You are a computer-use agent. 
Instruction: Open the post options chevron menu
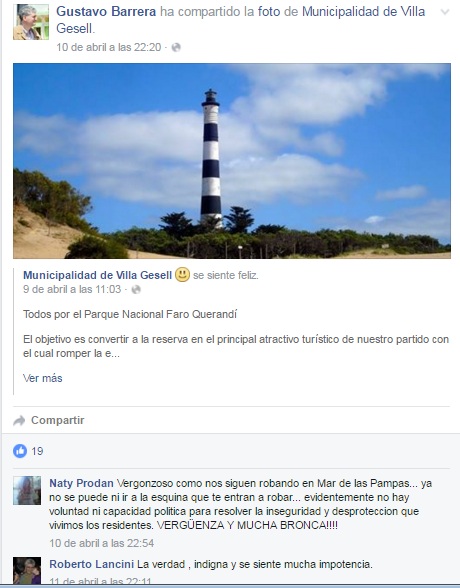click(x=445, y=12)
